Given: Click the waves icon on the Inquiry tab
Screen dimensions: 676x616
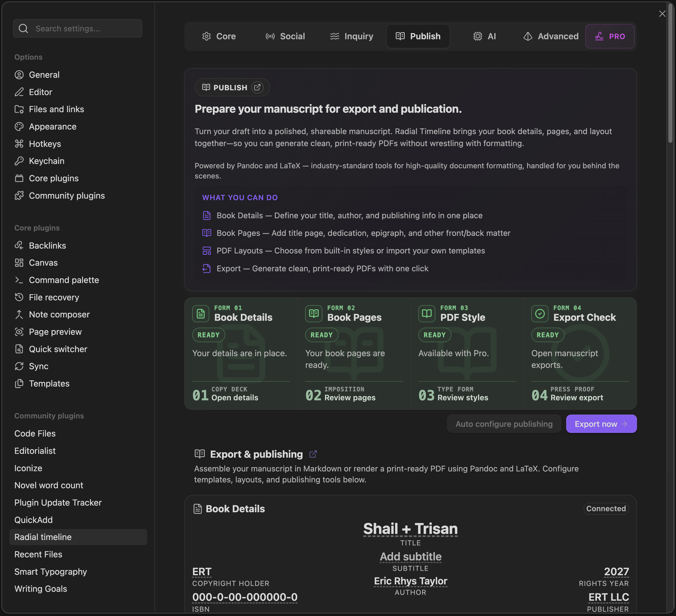Looking at the screenshot, I should [x=334, y=36].
